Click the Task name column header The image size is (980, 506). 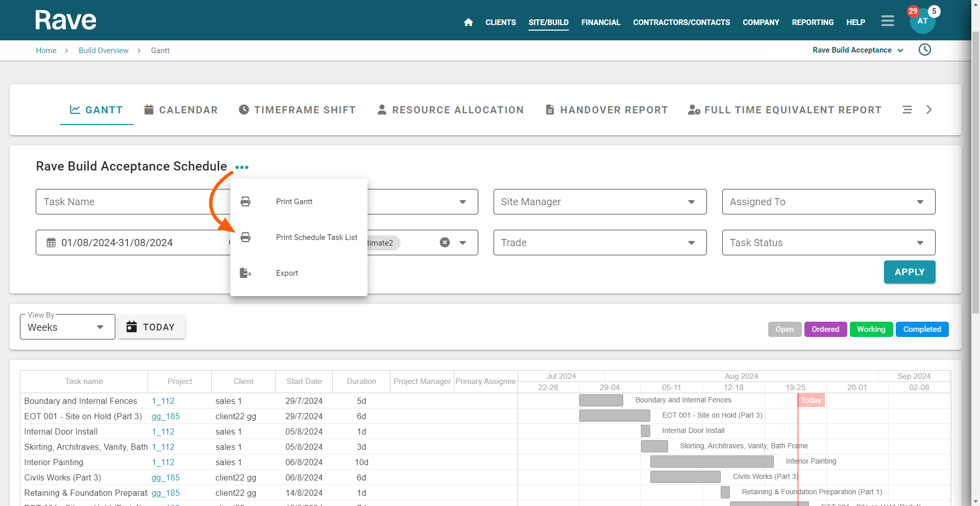(84, 381)
